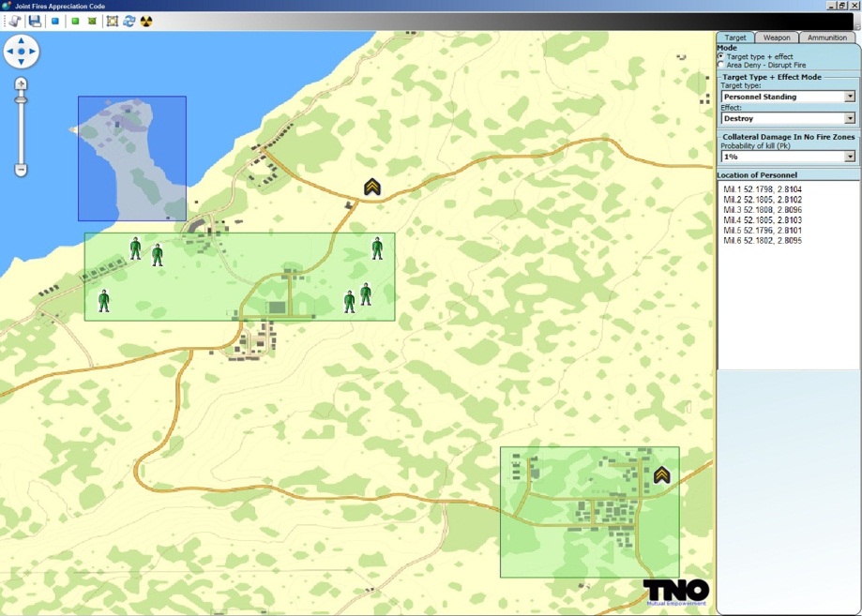Close the Joint Fires Appreciation Code window
The width and height of the screenshot is (862, 616).
[x=854, y=6]
